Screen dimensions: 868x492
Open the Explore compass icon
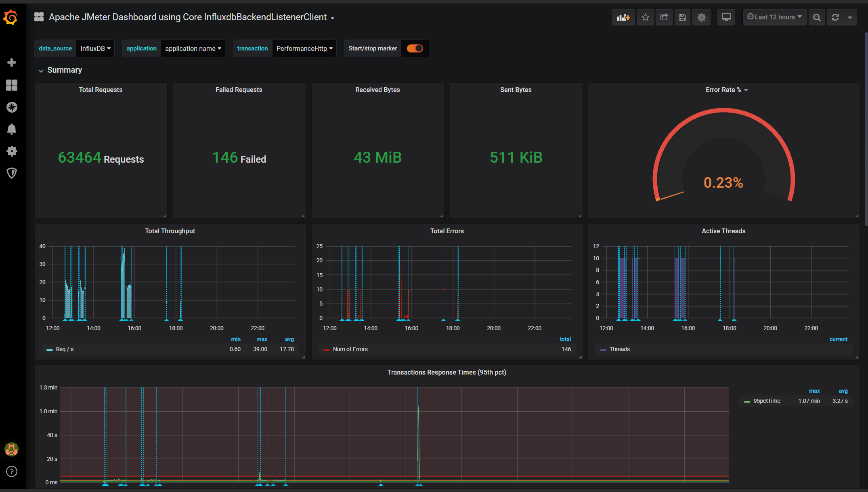coord(12,107)
